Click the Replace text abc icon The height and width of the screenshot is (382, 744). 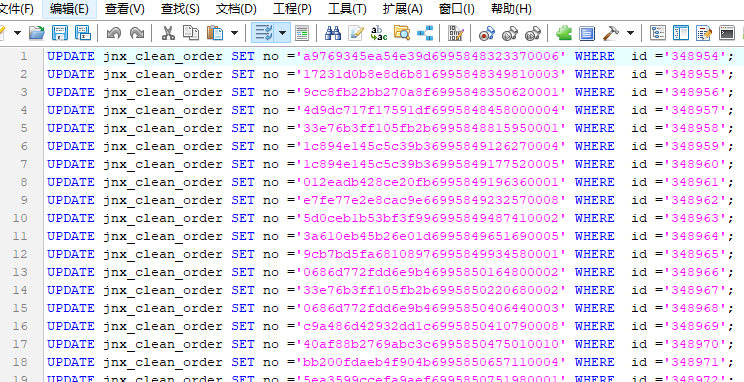click(x=379, y=33)
